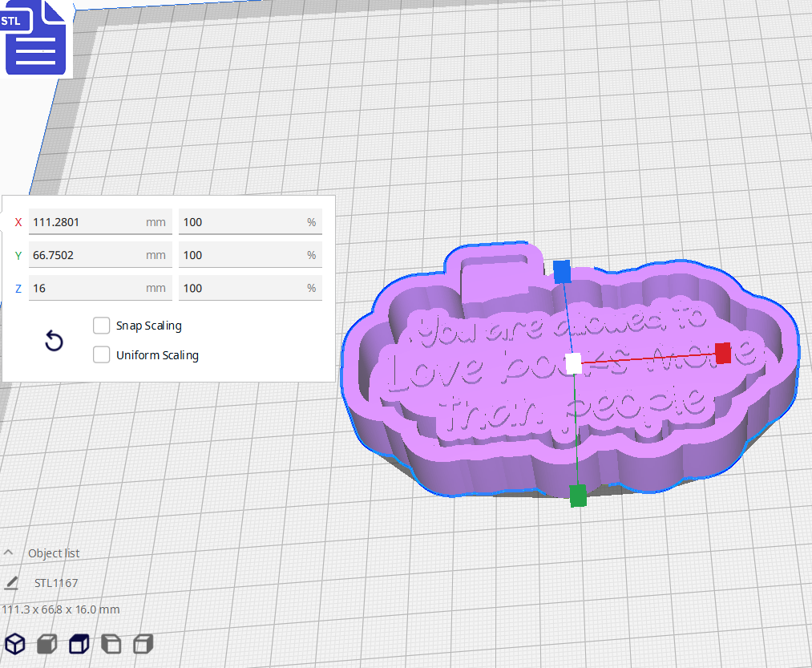Click the white center scale handle
This screenshot has height=668, width=812.
coord(572,363)
